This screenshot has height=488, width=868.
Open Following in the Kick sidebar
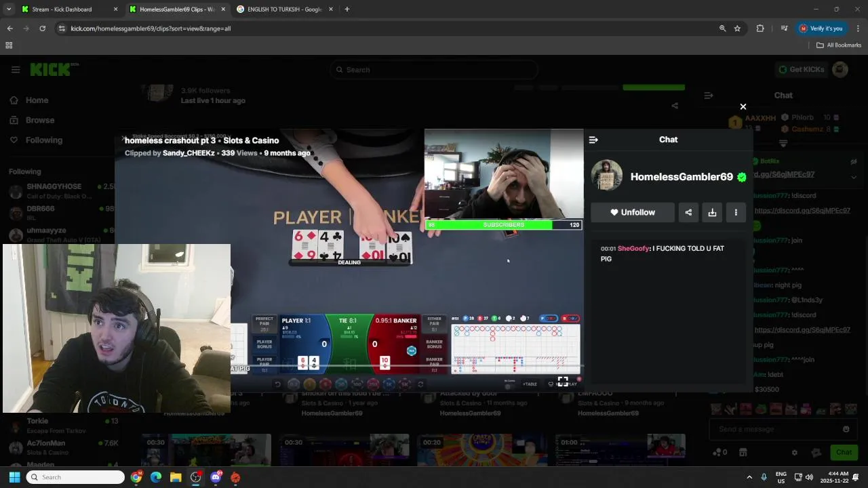click(x=43, y=140)
